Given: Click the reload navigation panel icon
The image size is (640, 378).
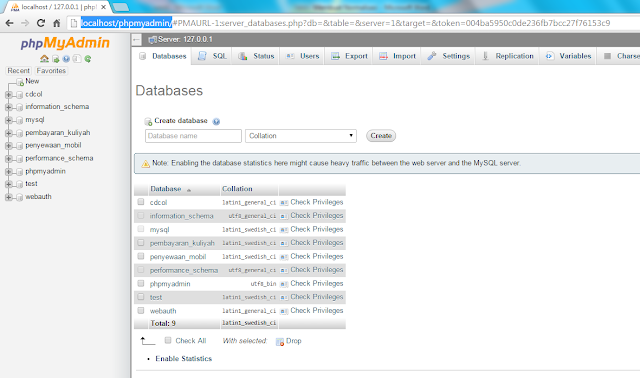Looking at the screenshot, I should point(88,59).
